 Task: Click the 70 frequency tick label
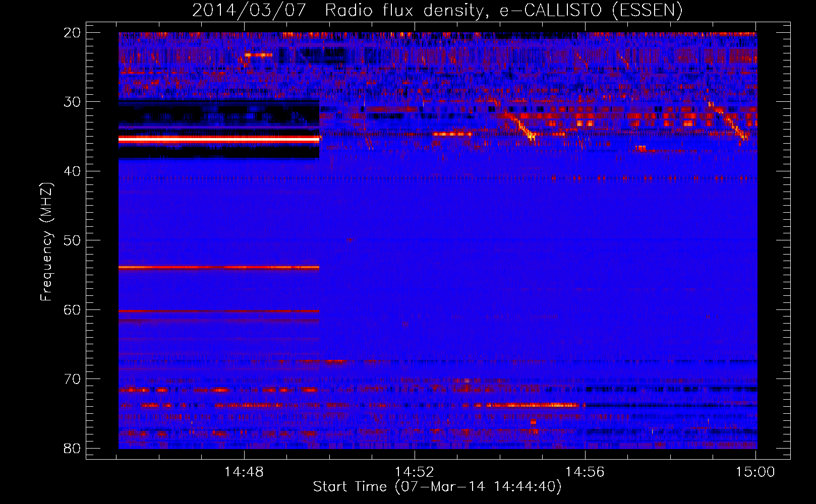(x=72, y=379)
